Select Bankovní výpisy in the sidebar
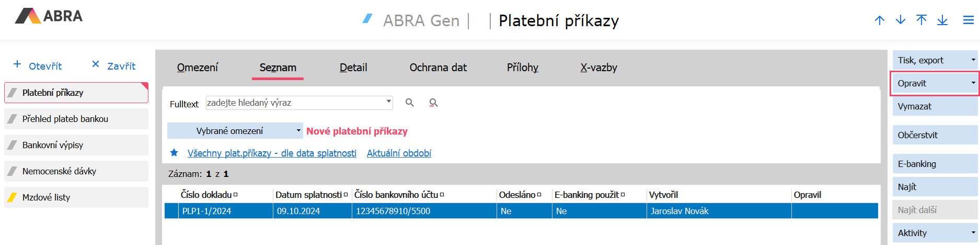The image size is (980, 245). tap(76, 145)
